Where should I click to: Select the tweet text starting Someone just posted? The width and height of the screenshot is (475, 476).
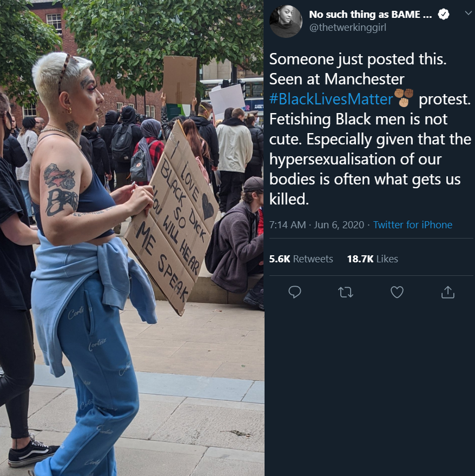pos(370,129)
